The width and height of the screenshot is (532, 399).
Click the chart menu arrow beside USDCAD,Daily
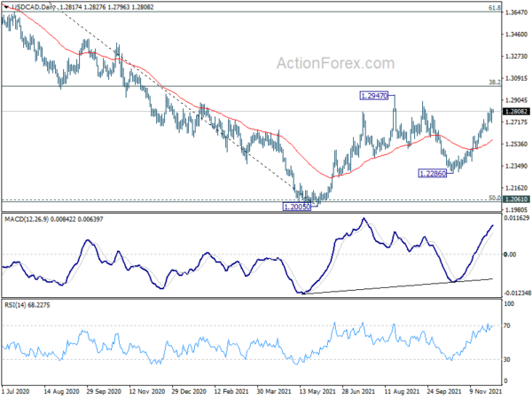point(6,7)
